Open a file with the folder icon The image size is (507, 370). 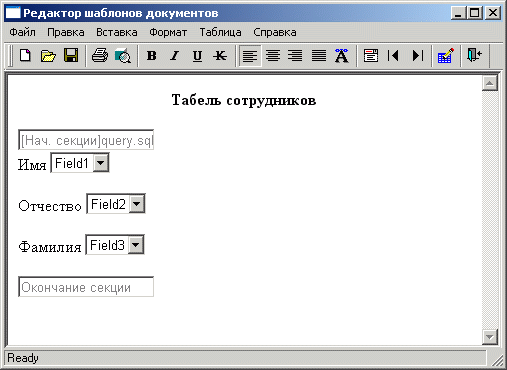pyautogui.click(x=48, y=56)
